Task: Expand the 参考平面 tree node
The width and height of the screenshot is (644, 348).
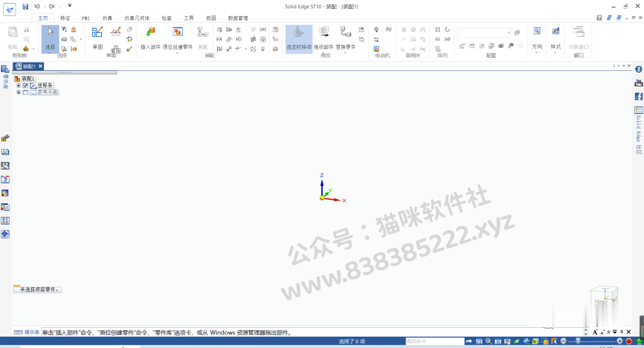Action: point(18,92)
